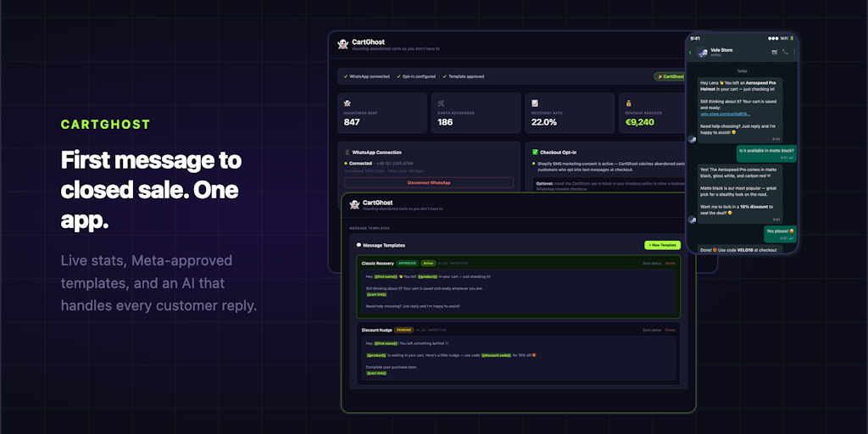This screenshot has width=868, height=434.
Task: Click the speech bubble icon beside Message Templates
Action: [x=359, y=245]
